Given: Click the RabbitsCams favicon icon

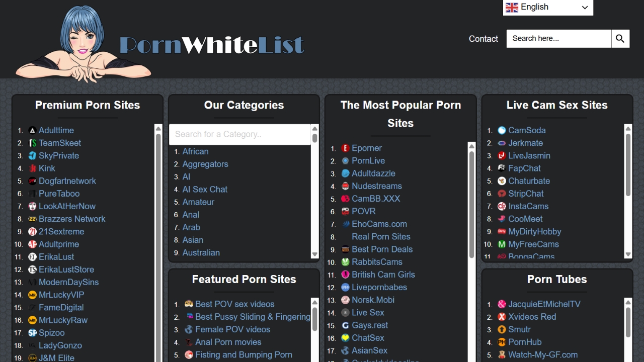Looking at the screenshot, I should click(x=345, y=262).
